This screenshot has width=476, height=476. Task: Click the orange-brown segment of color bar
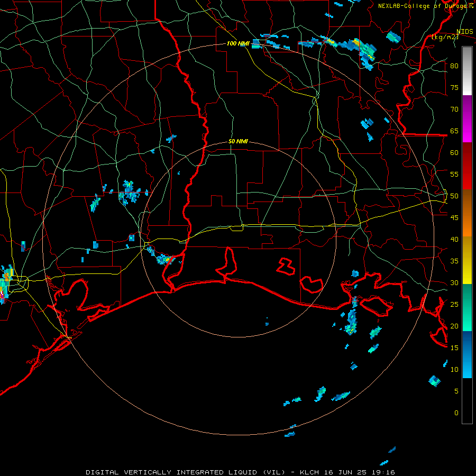coord(467,213)
